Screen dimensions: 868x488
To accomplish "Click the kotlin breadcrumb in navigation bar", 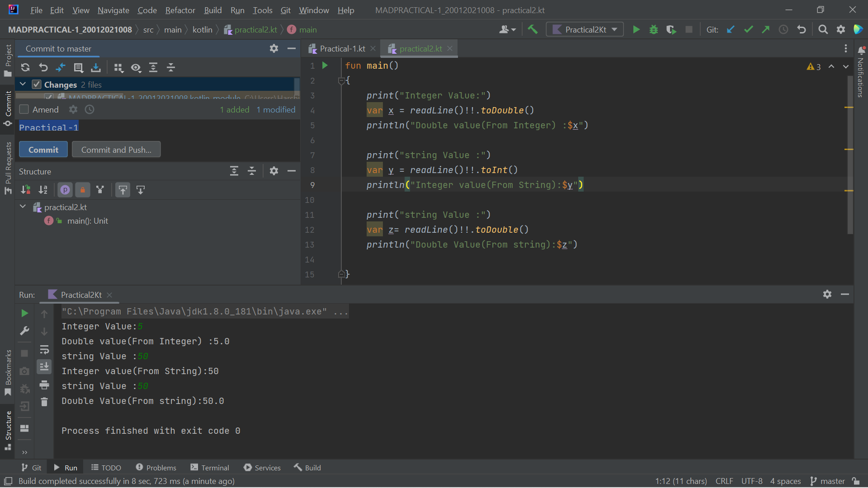I will (x=202, y=29).
